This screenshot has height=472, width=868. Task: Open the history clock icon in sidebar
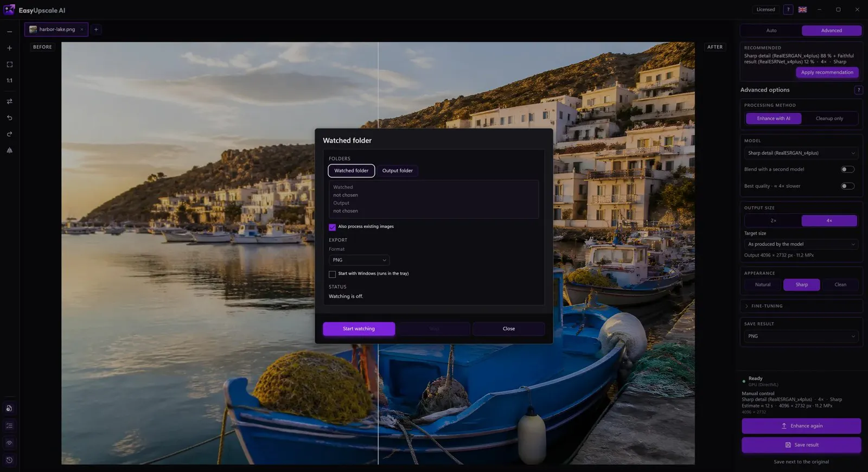tap(9, 460)
